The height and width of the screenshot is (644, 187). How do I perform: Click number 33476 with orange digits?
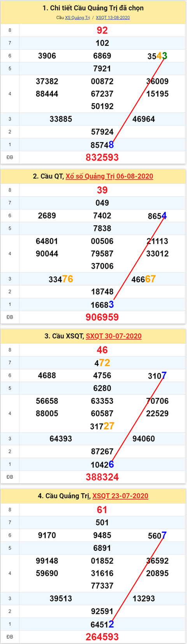point(61,279)
